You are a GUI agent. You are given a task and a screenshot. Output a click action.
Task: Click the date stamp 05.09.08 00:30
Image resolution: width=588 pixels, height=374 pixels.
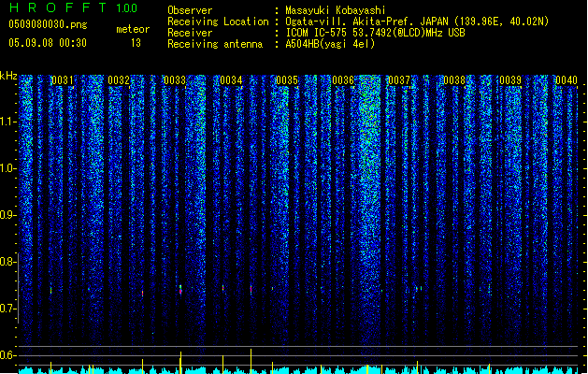[x=48, y=43]
